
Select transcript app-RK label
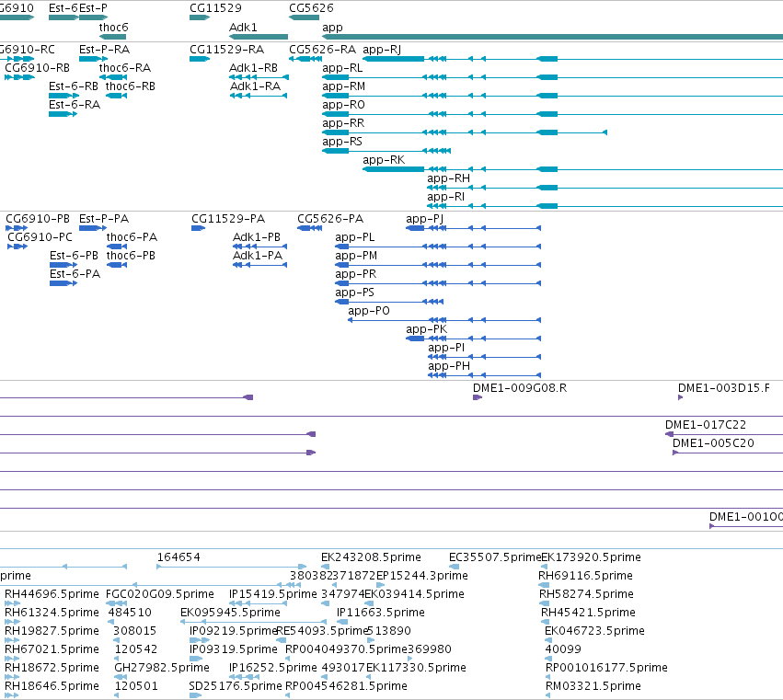384,160
